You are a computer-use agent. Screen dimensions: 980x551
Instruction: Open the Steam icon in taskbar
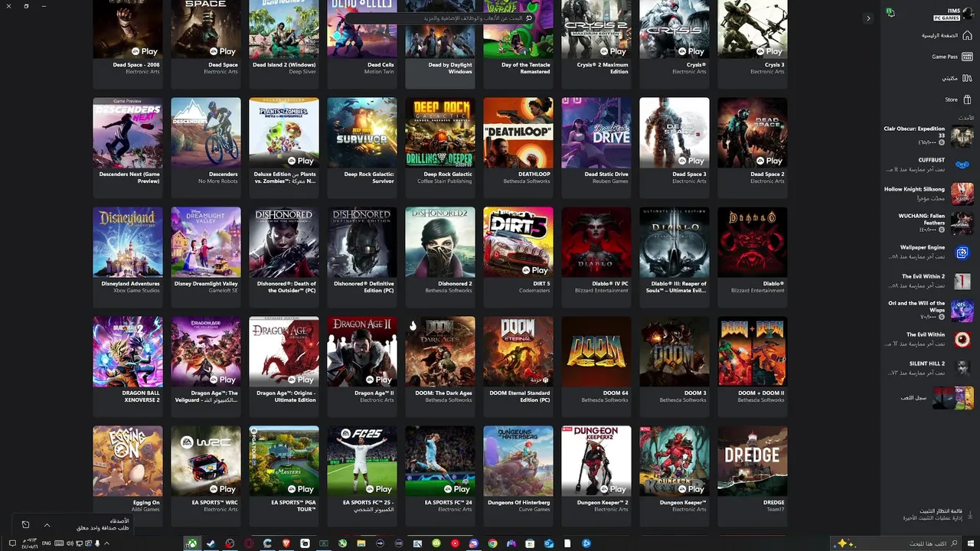pyautogui.click(x=211, y=543)
